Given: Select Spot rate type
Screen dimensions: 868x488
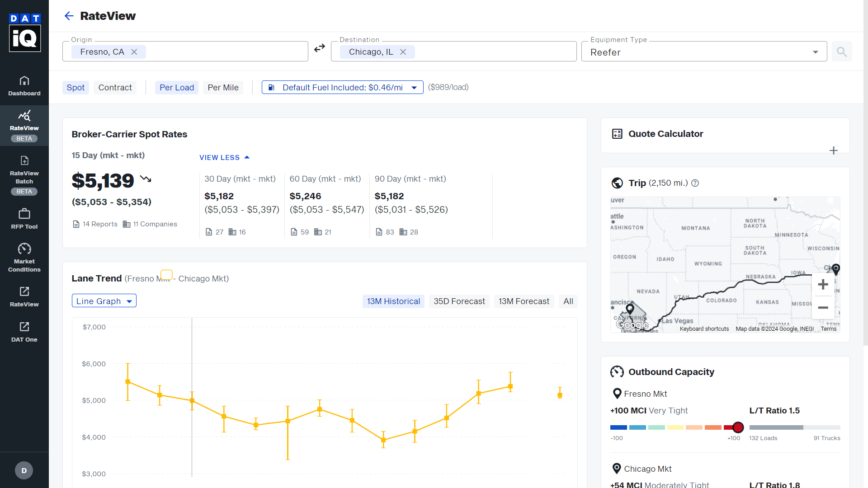Looking at the screenshot, I should (75, 88).
